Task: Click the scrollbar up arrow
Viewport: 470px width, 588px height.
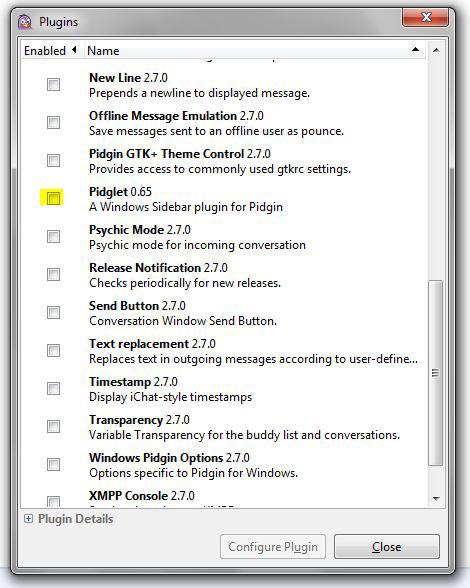Action: point(436,50)
